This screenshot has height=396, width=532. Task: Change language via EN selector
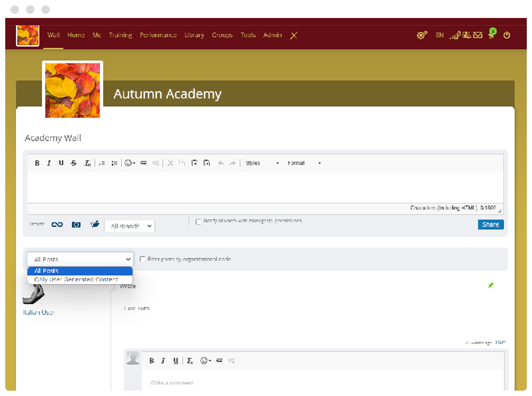click(x=439, y=35)
